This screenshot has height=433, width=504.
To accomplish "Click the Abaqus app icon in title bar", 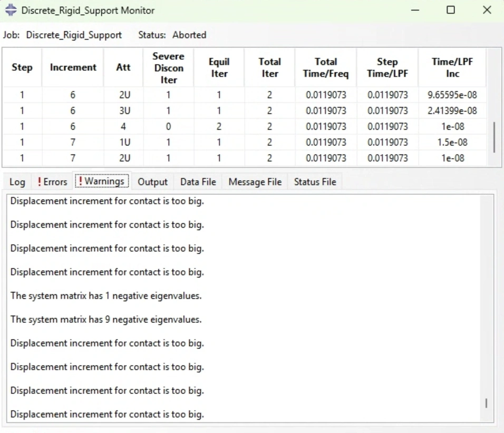I will point(10,11).
